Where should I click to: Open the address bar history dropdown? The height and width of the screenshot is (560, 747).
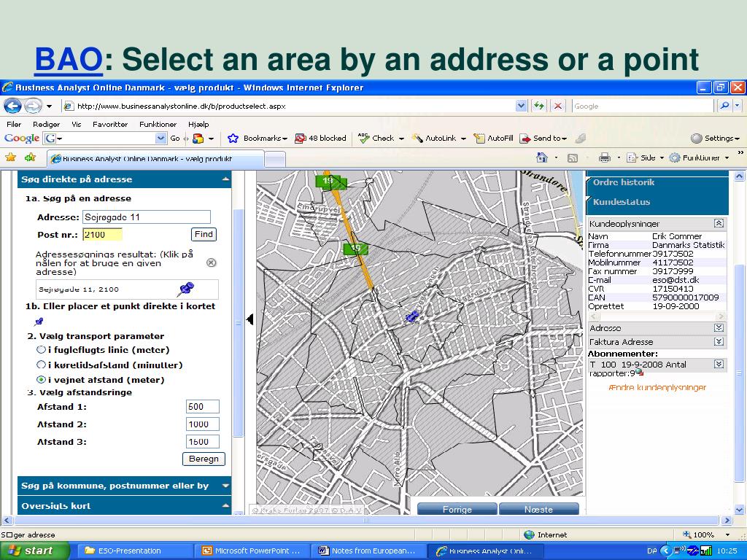[x=521, y=106]
